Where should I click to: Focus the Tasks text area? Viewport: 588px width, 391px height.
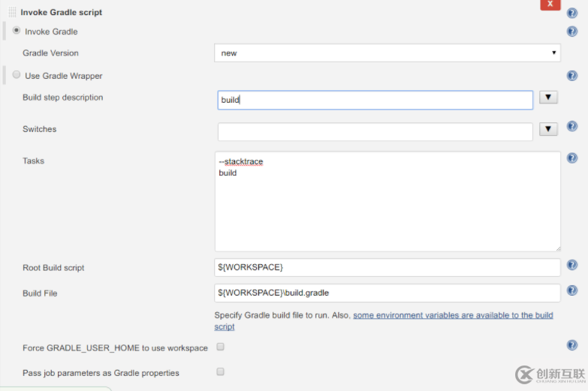pos(387,201)
